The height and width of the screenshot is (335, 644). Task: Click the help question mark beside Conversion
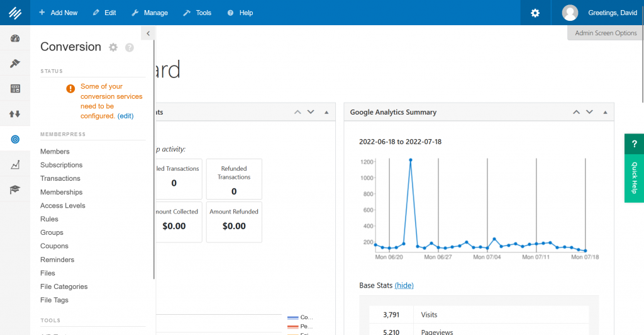(130, 47)
